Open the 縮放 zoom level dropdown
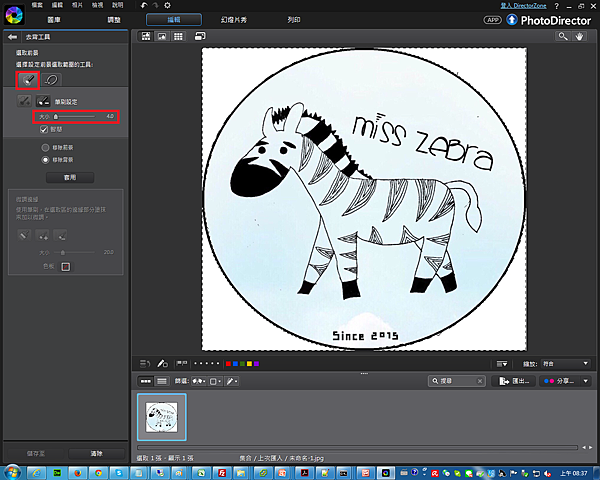600x480 pixels. point(563,363)
